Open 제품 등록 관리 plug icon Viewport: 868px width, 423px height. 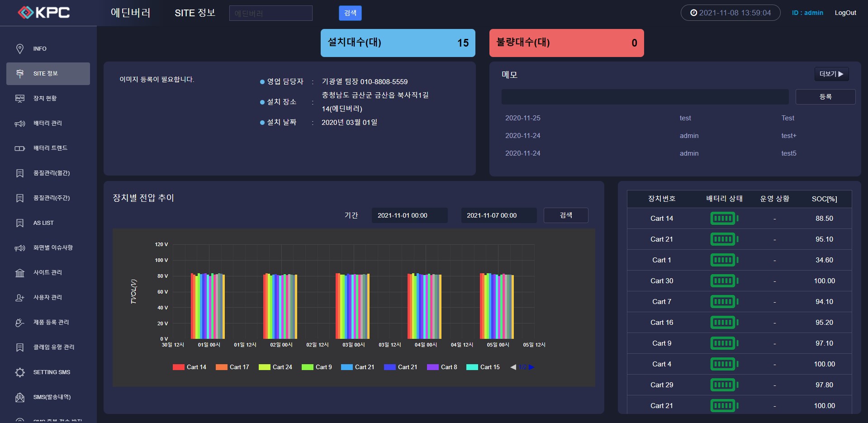[20, 323]
